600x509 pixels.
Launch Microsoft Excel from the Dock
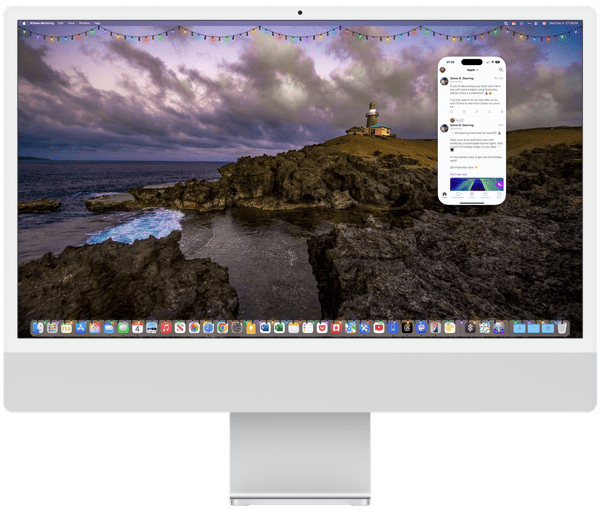(279, 328)
